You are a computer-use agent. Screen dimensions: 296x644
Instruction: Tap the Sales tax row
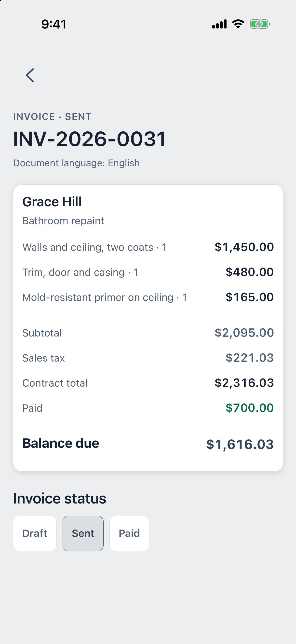pyautogui.click(x=148, y=358)
